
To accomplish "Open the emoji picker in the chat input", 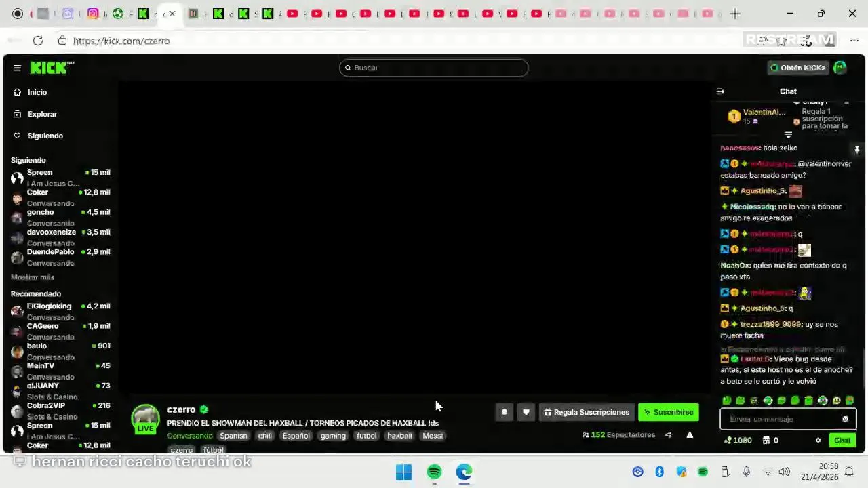I will point(845,419).
